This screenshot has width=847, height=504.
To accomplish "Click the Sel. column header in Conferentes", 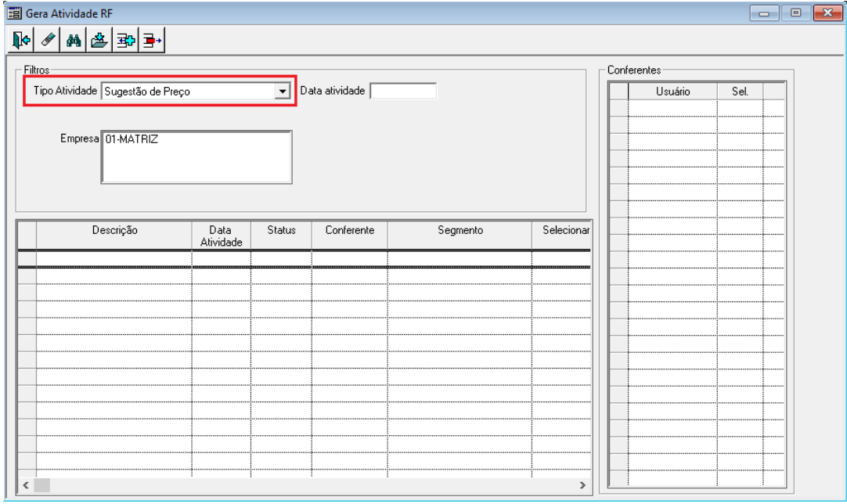I will 740,92.
